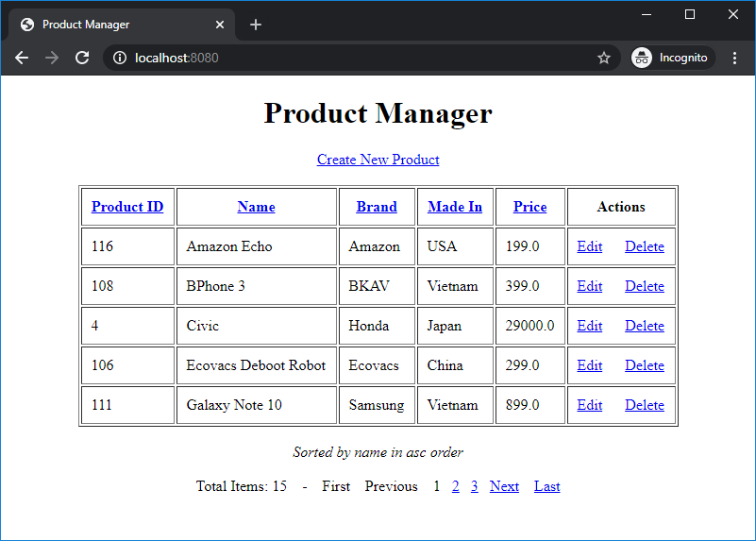Reload the page with the refresh icon
Screen dimensions: 756x541
click(82, 58)
